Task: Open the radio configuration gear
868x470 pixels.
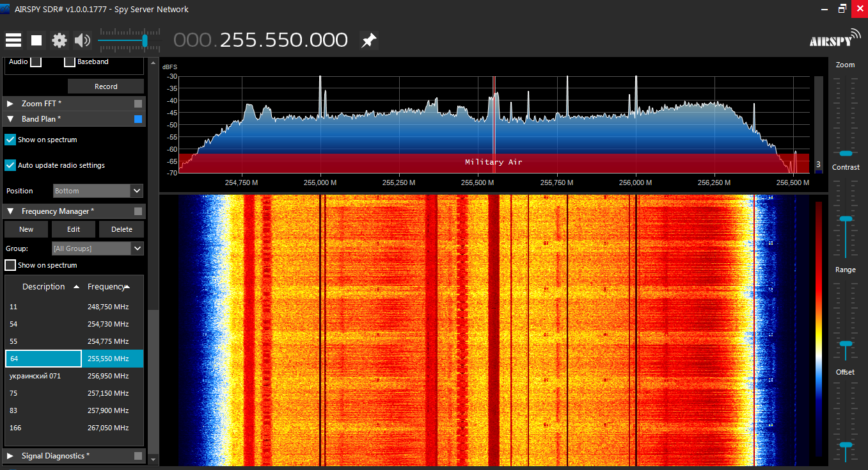Action: (x=59, y=40)
